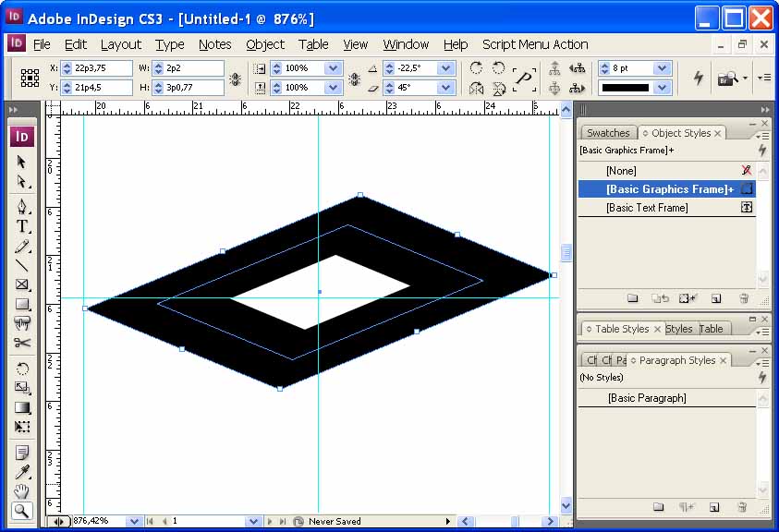Screen dimensions: 779x532
Task: Select the Line tool
Action: tap(21, 265)
